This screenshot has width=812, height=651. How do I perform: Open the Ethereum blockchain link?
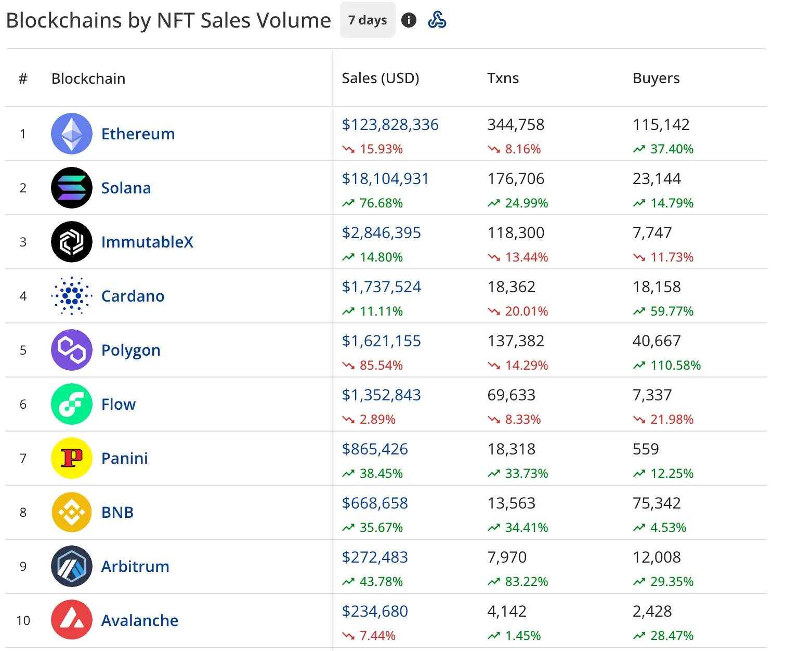pyautogui.click(x=138, y=134)
